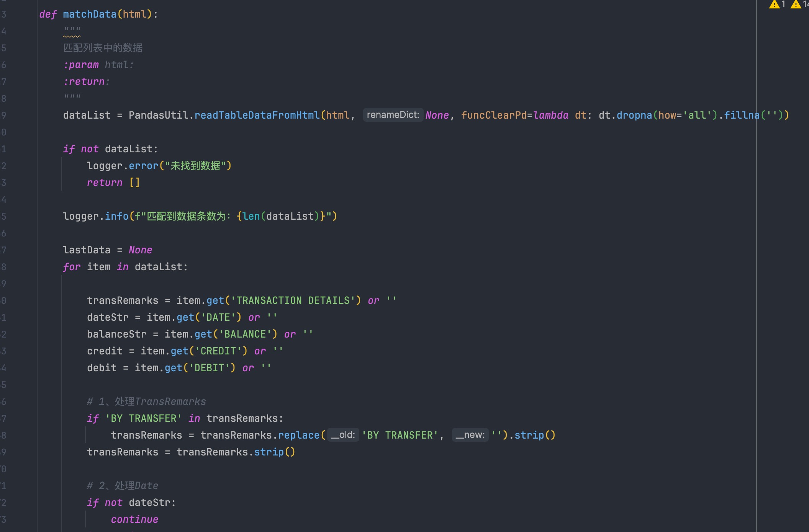Click the 'BALANCE' string literal

click(245, 334)
